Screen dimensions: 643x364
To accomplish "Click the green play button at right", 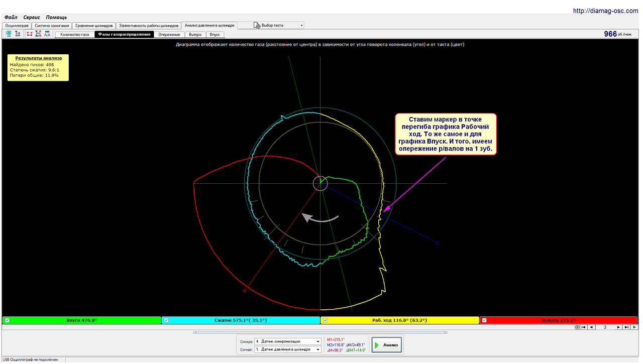I will (x=634, y=327).
